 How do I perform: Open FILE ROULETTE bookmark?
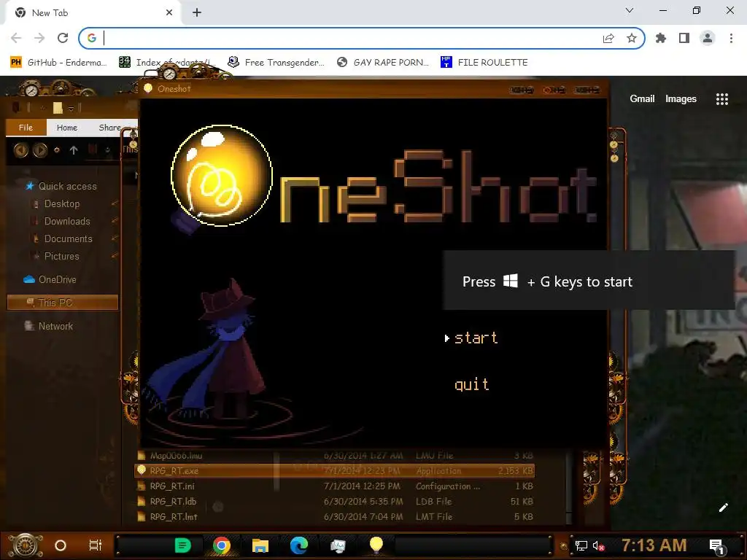(484, 63)
